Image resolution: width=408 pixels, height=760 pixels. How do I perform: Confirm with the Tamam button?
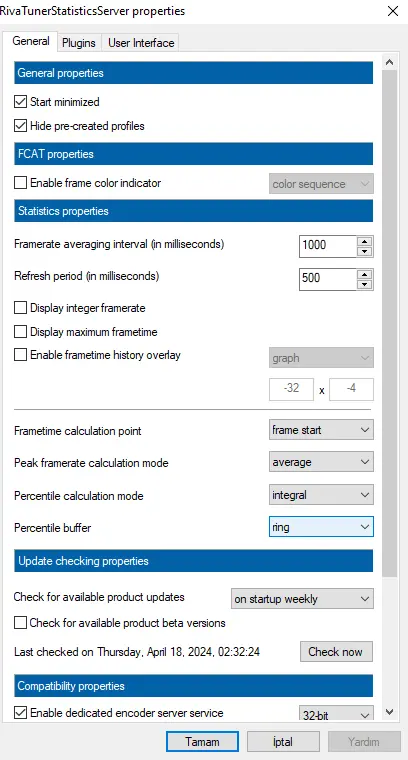202,742
